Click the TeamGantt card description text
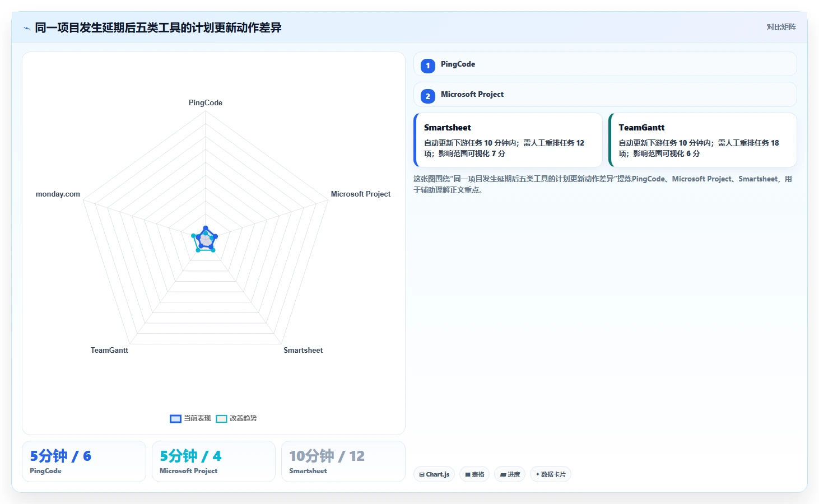Image resolution: width=819 pixels, height=504 pixels. tap(699, 148)
